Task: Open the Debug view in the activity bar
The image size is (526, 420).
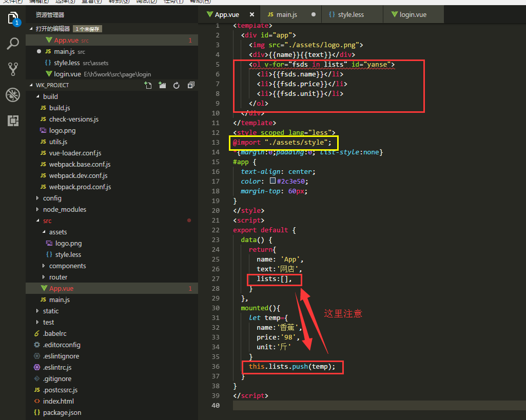Action: click(13, 95)
